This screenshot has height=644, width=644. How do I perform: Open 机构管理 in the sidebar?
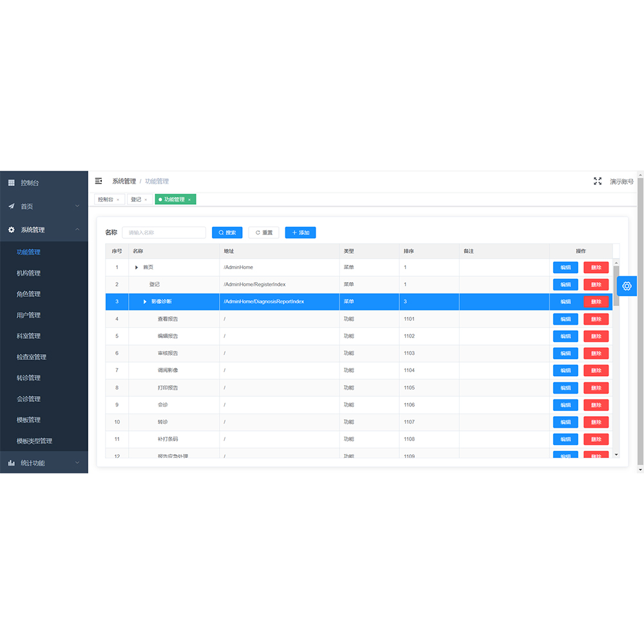pos(29,273)
